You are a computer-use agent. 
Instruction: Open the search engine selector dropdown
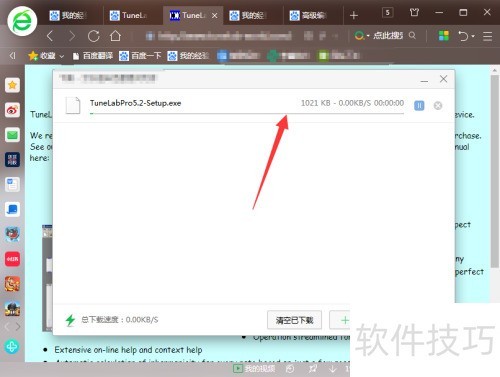pos(362,35)
